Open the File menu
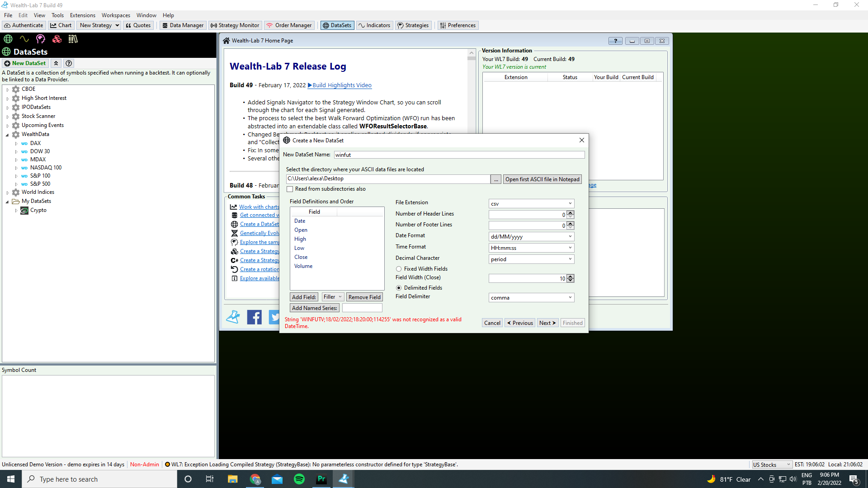Viewport: 868px width, 488px height. [8, 15]
